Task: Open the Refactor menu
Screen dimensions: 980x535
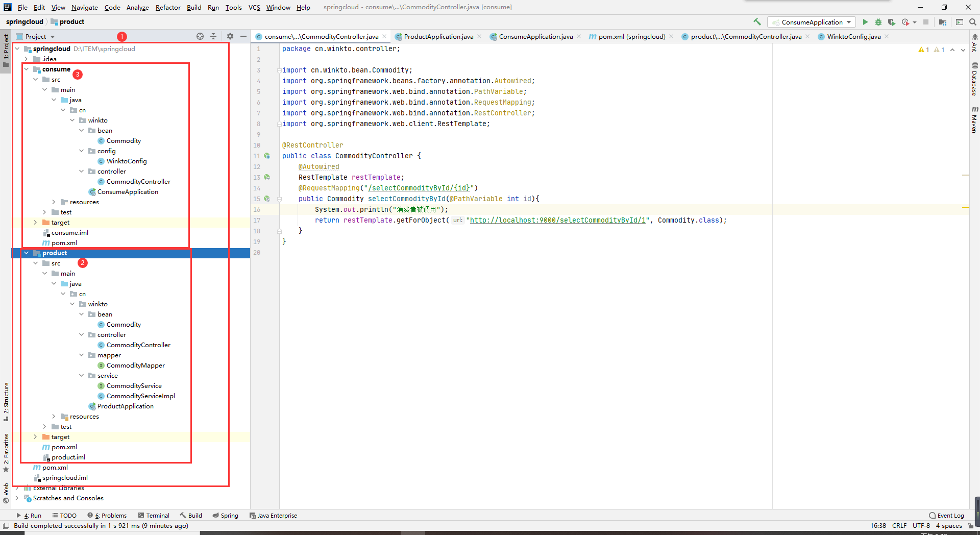Action: pos(168,7)
